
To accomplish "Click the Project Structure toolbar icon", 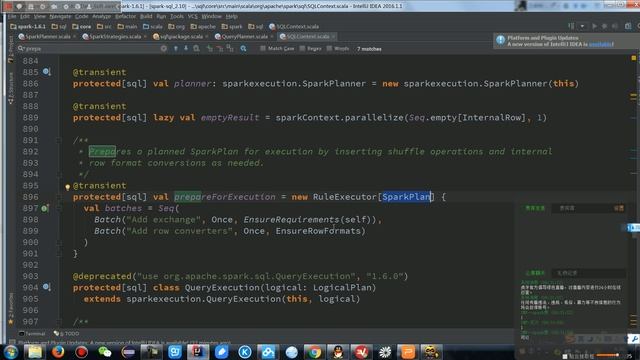I will pyautogui.click(x=628, y=27).
